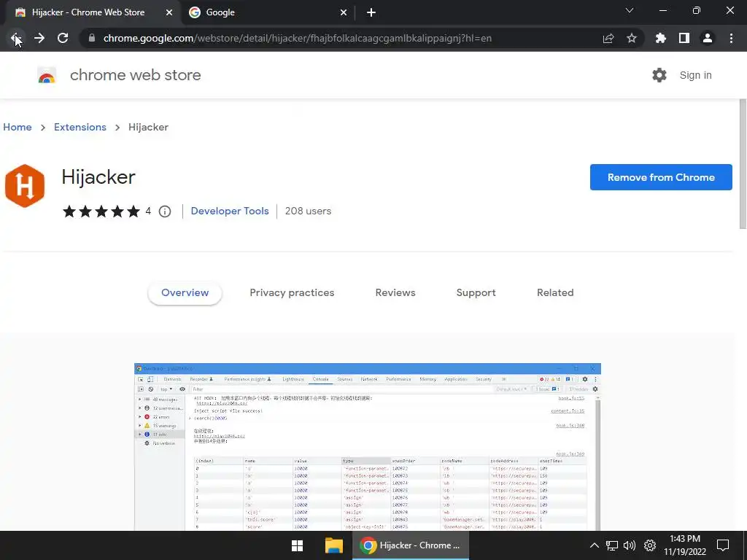
Task: Open the network tray icon
Action: click(612, 545)
